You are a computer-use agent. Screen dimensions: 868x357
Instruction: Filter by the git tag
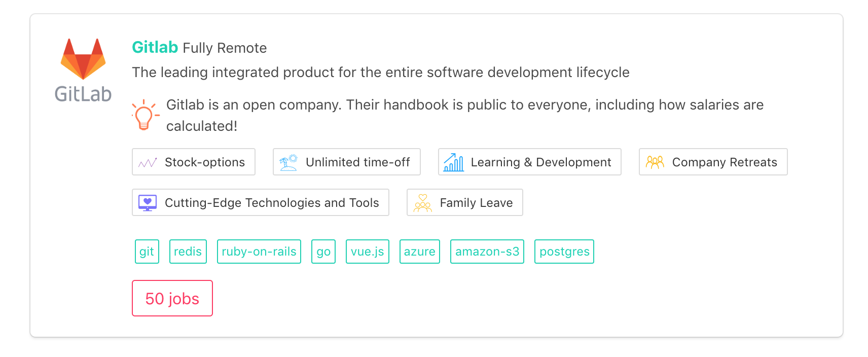click(147, 252)
